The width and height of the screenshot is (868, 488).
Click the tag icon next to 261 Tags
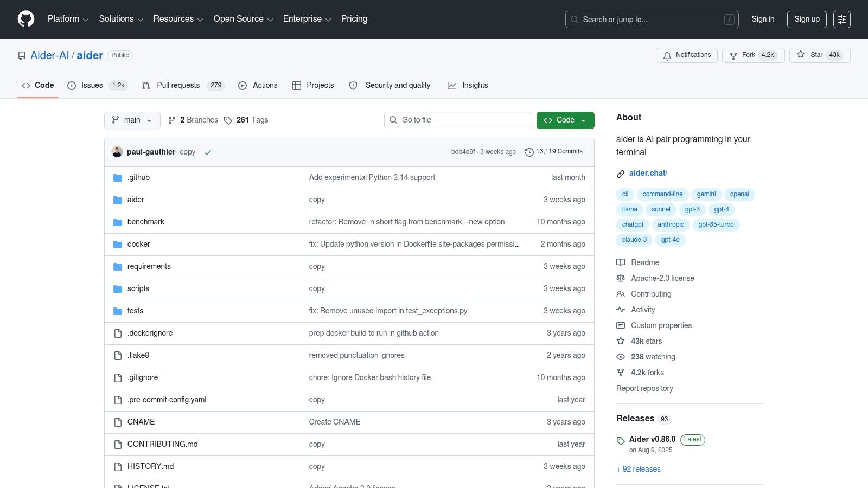click(228, 120)
